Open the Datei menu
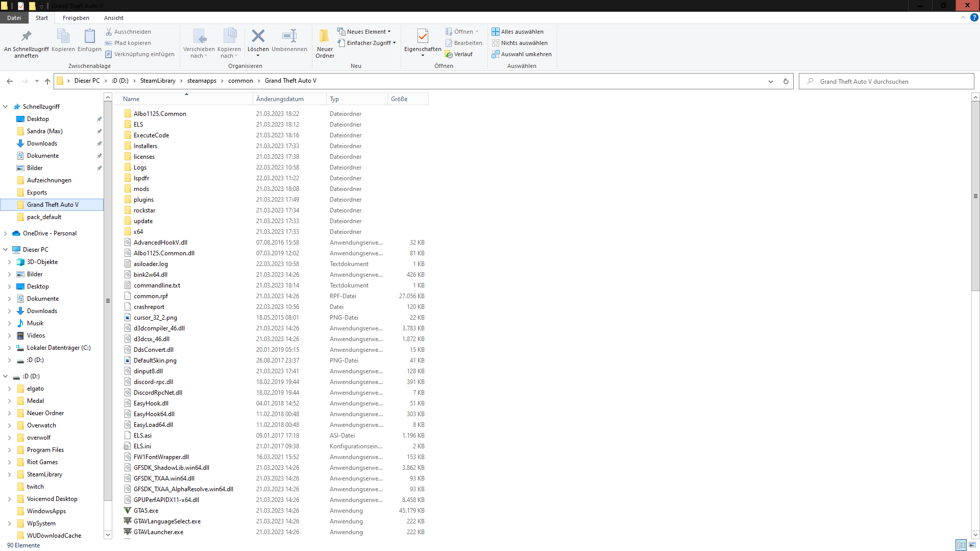980x551 pixels. (14, 18)
